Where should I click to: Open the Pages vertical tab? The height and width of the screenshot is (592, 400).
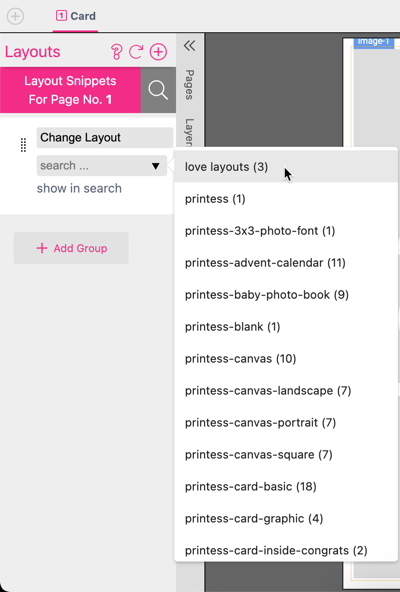(x=190, y=85)
